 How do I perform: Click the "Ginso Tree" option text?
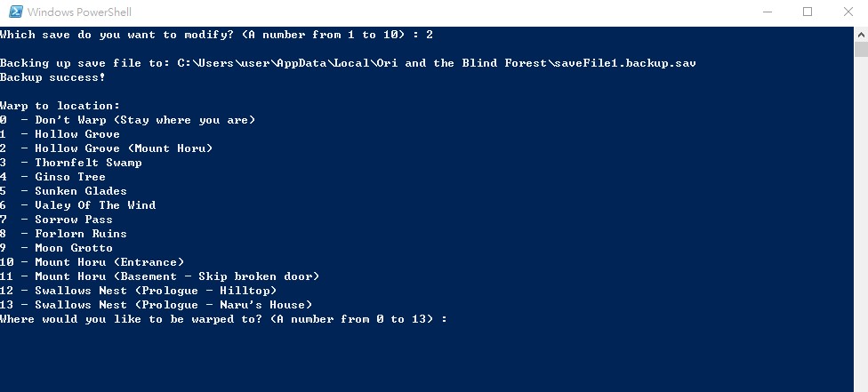tap(70, 177)
